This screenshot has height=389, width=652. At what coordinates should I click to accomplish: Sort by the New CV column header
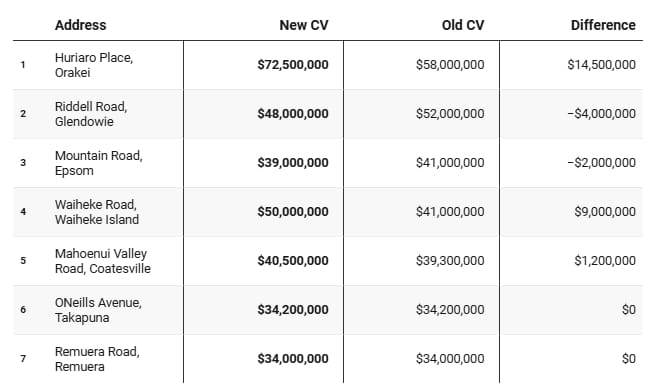click(x=304, y=25)
